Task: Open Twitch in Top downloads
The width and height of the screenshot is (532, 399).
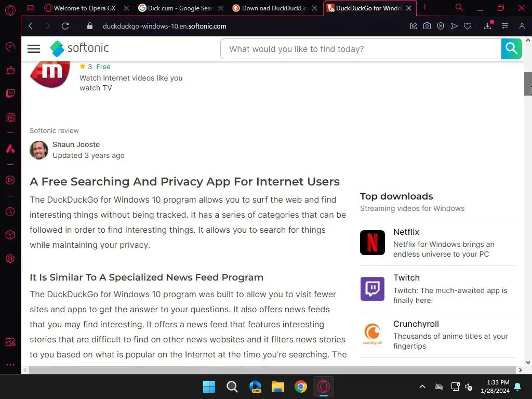Action: [437, 289]
